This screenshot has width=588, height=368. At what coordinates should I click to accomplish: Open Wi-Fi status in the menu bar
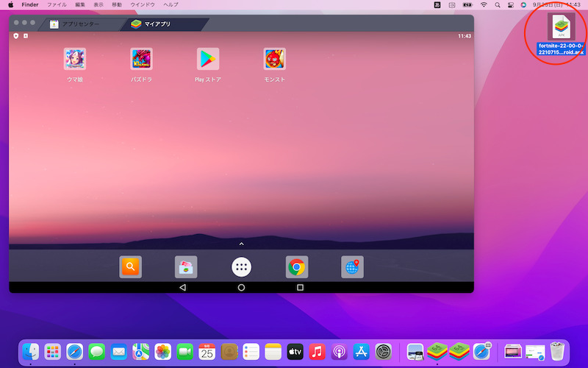(x=484, y=4)
